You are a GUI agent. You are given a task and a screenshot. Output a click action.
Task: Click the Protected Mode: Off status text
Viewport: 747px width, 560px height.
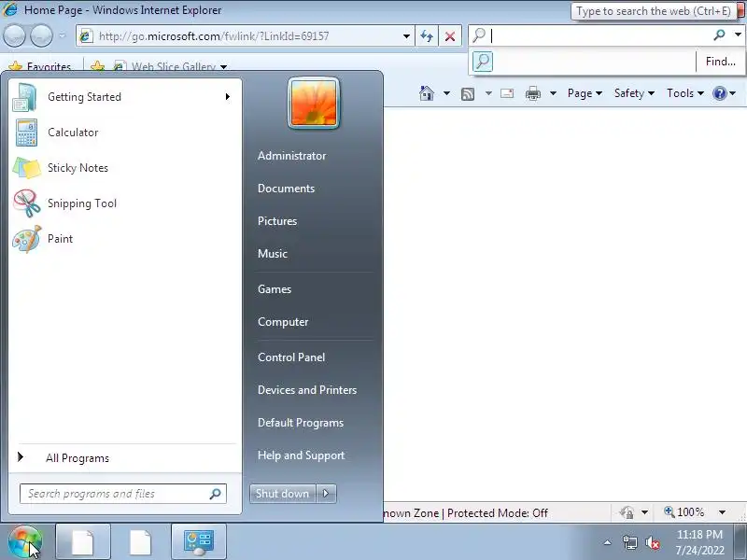click(498, 513)
